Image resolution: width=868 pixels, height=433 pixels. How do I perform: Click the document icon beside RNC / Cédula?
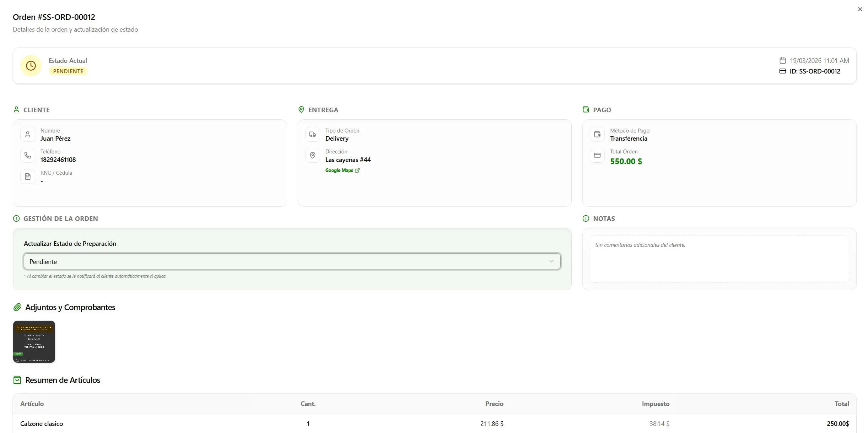(x=28, y=176)
